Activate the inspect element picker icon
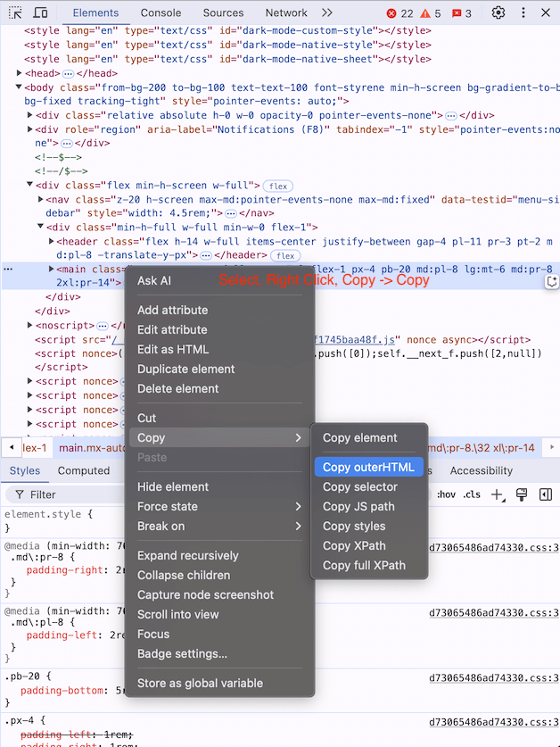This screenshot has width=560, height=747. [15, 12]
